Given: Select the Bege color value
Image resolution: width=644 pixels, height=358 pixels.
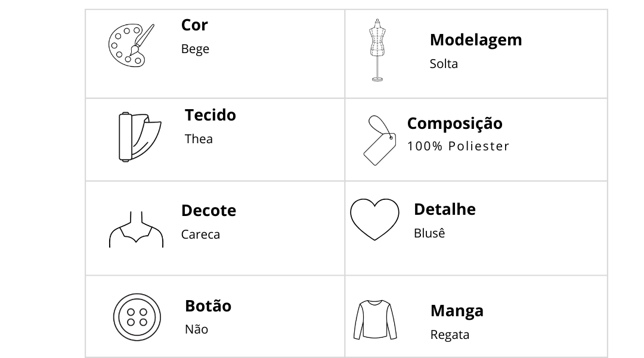Looking at the screenshot, I should pos(195,49).
